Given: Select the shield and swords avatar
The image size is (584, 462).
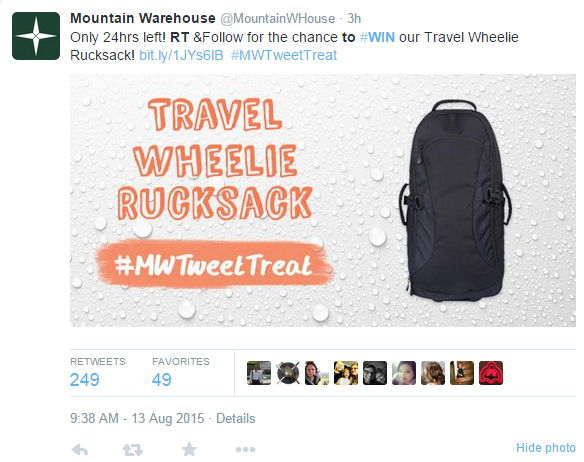Looking at the screenshot, I should point(288,373).
